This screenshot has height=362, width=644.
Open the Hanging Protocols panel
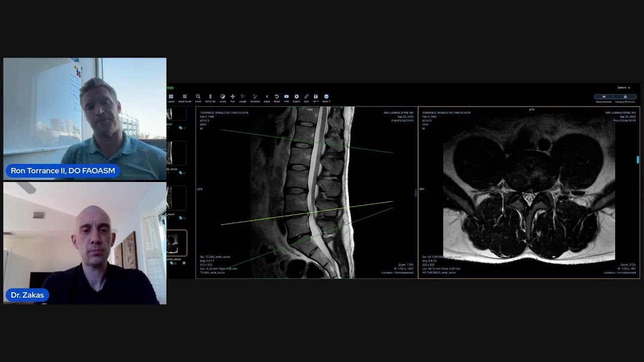[x=625, y=99]
